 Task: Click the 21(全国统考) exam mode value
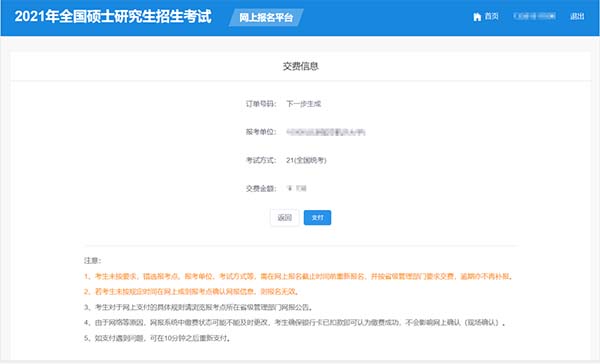point(306,160)
